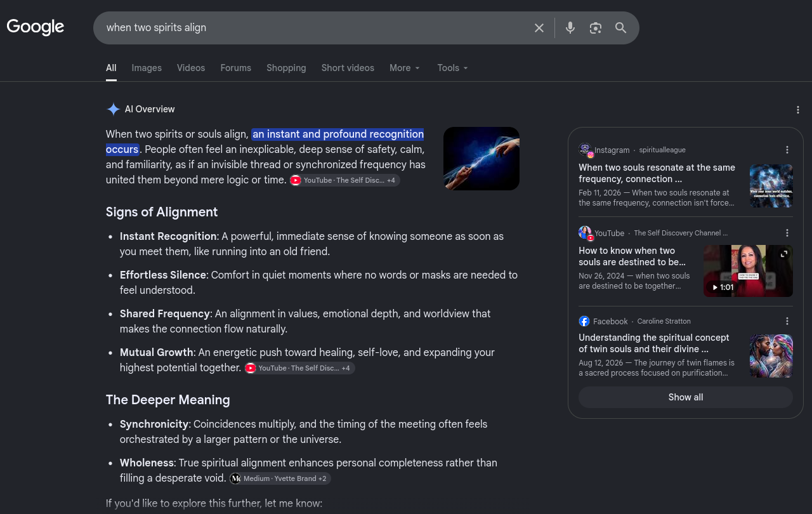Open options for the Instagram result
Viewport: 812px width, 514px height.
pos(787,150)
